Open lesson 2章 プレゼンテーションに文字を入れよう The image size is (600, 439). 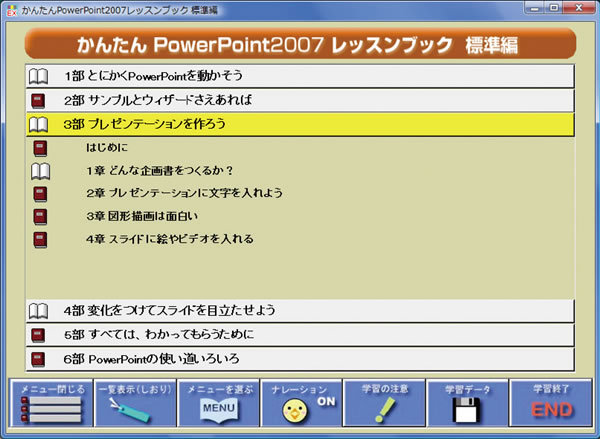[184, 193]
